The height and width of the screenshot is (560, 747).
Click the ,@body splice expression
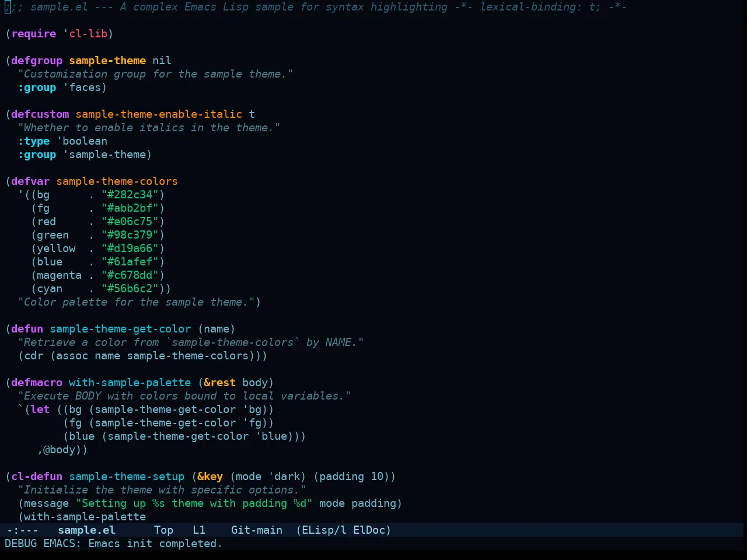(x=60, y=449)
